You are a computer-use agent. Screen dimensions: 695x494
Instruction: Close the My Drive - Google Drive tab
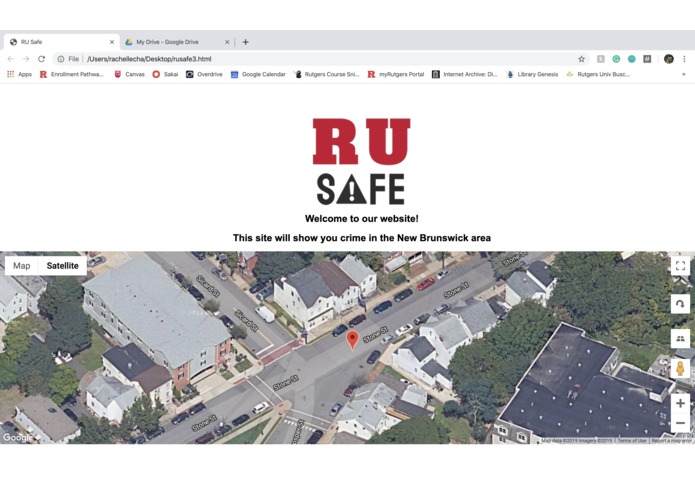(227, 42)
